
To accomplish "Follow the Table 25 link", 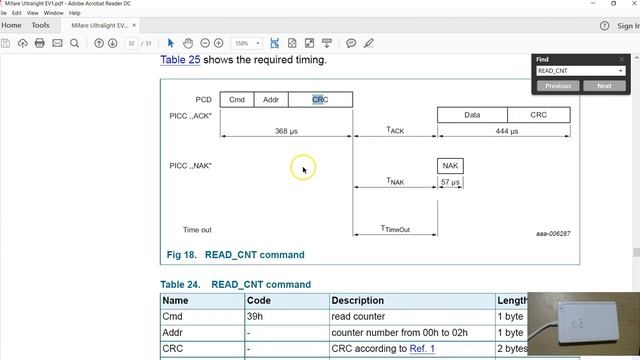I will pyautogui.click(x=180, y=60).
